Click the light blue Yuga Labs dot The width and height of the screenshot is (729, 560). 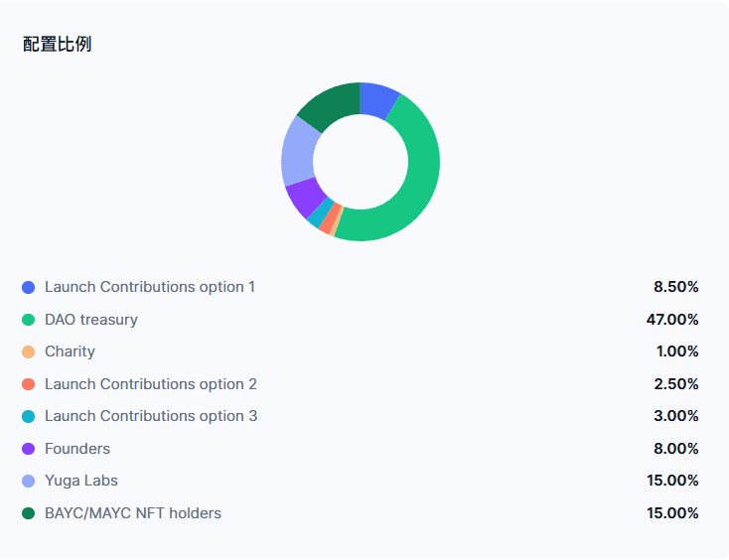[x=28, y=481]
